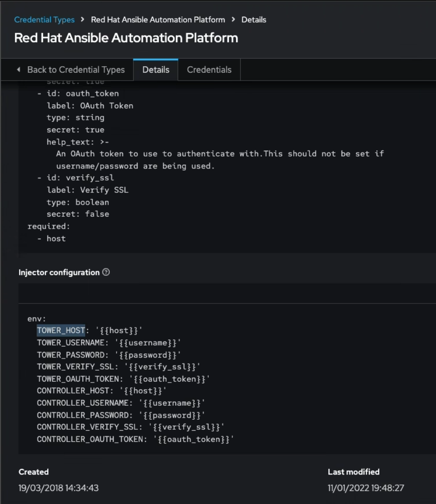The image size is (436, 504).
Task: Click the TOWER_USERNAME line in injector config
Action: click(108, 343)
